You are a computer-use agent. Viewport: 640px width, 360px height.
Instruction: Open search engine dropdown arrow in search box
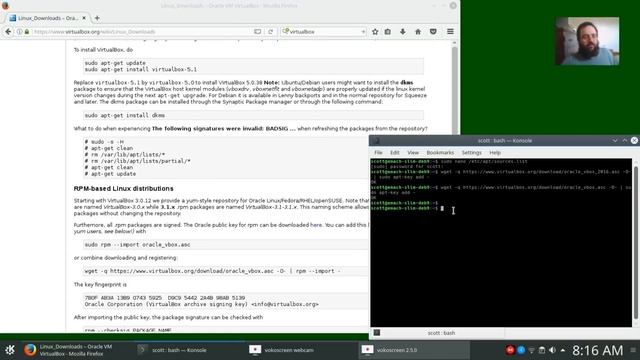pos(363,31)
